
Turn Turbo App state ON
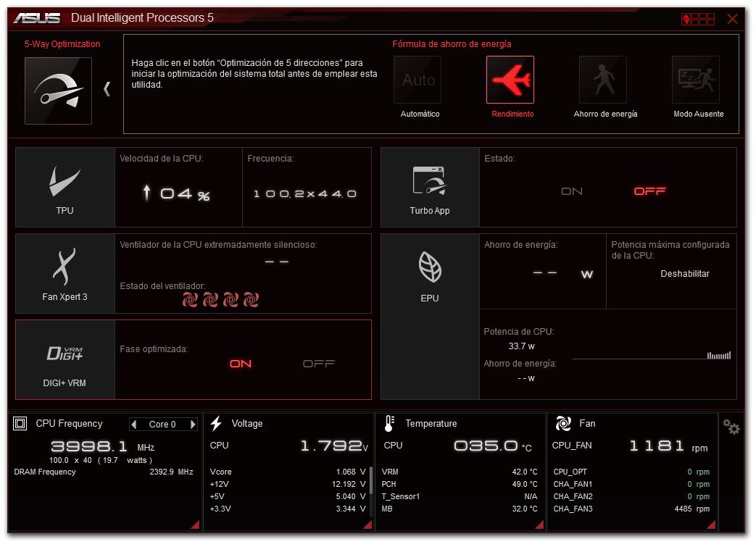pyautogui.click(x=572, y=191)
